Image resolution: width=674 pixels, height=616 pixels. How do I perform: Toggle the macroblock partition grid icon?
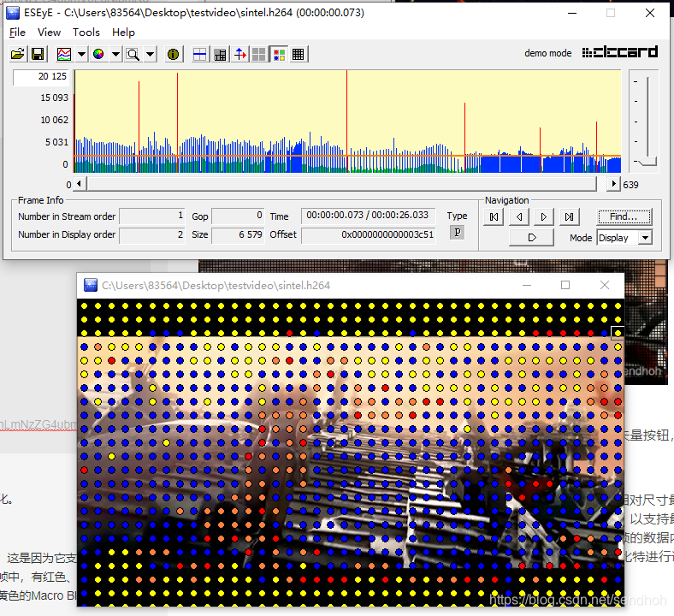(x=220, y=54)
